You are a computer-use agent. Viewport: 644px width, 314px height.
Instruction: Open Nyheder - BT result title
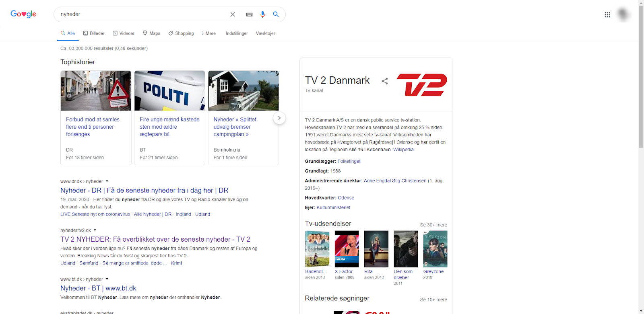[x=98, y=288]
